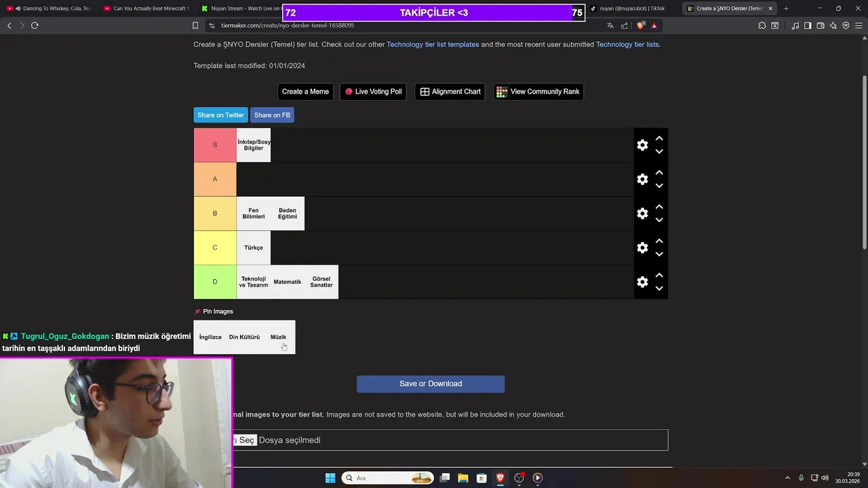Move tier A row down
This screenshot has height=488, width=868.
point(659,186)
